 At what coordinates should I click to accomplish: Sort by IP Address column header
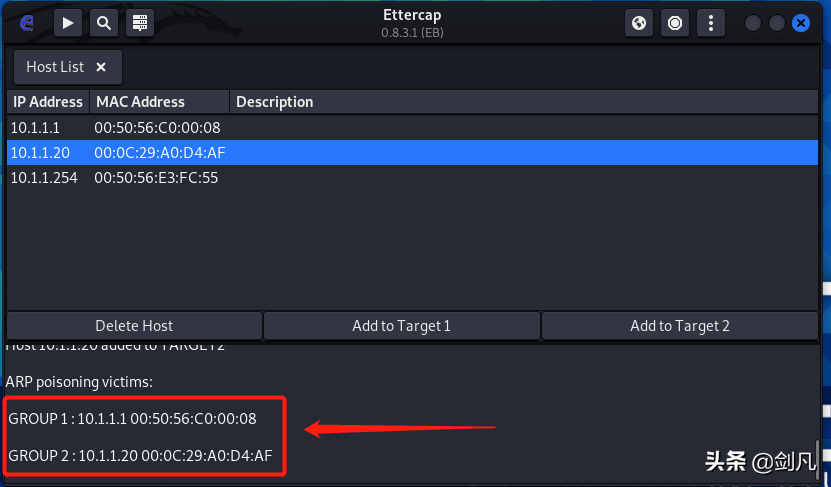tap(48, 102)
